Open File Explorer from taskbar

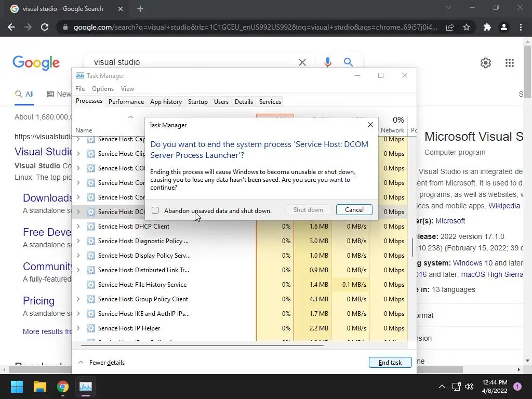(x=39, y=387)
